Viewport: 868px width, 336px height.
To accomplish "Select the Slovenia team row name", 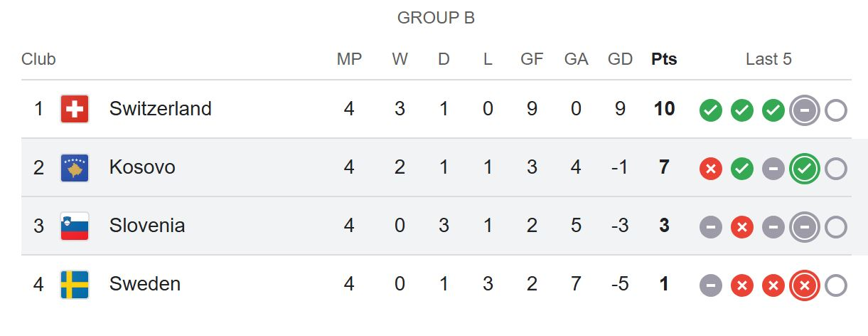I will click(147, 226).
